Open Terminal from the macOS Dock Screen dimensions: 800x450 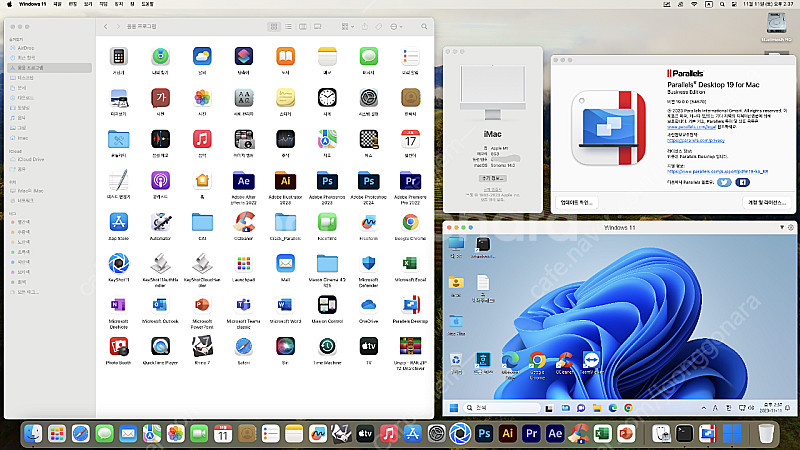[x=684, y=434]
